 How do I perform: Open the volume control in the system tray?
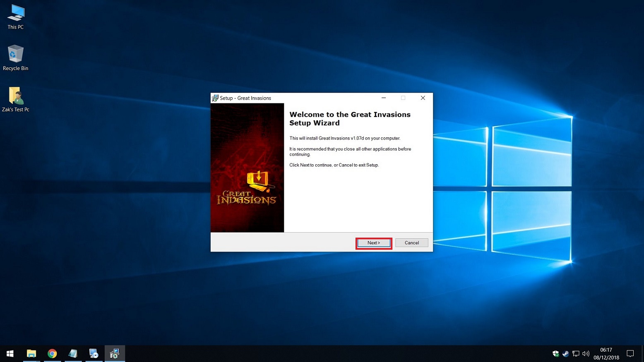(x=586, y=354)
